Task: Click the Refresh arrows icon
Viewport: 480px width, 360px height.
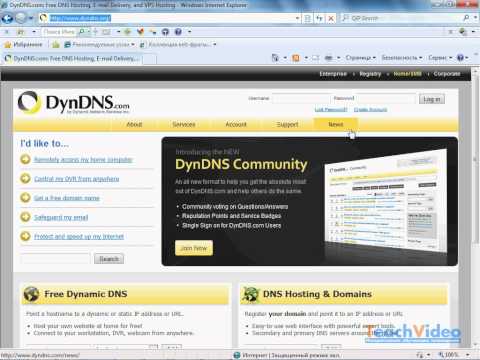Action: click(319, 18)
